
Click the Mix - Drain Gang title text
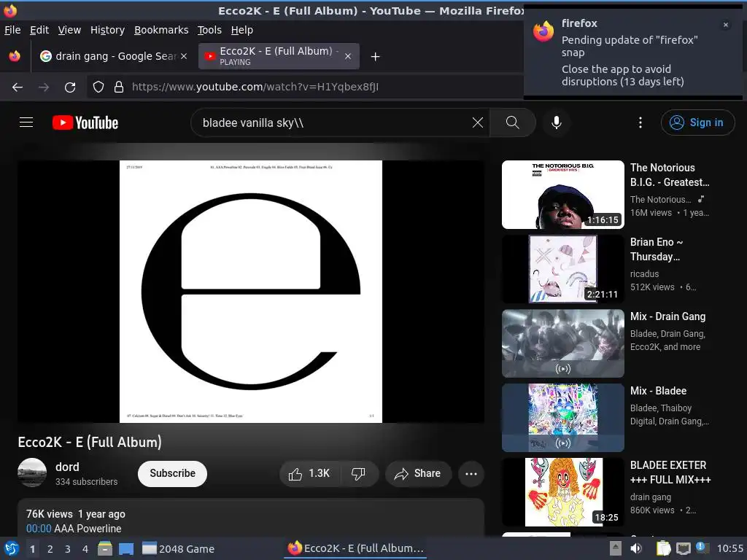click(667, 316)
